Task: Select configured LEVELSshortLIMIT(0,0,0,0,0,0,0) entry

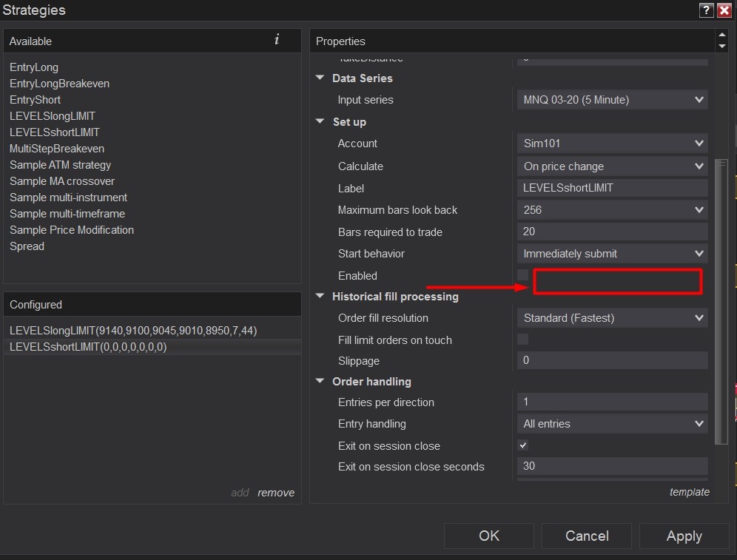Action: [152, 347]
